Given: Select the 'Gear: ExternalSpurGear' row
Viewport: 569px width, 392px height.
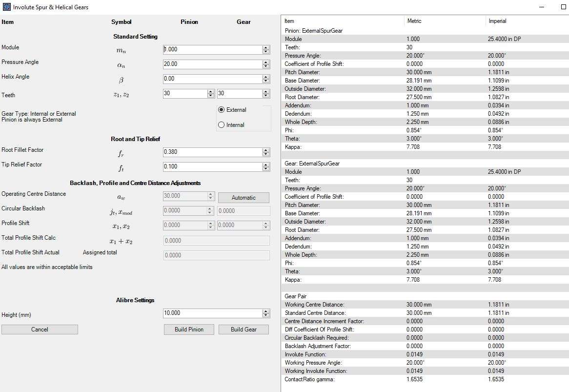Looking at the screenshot, I should [426, 164].
